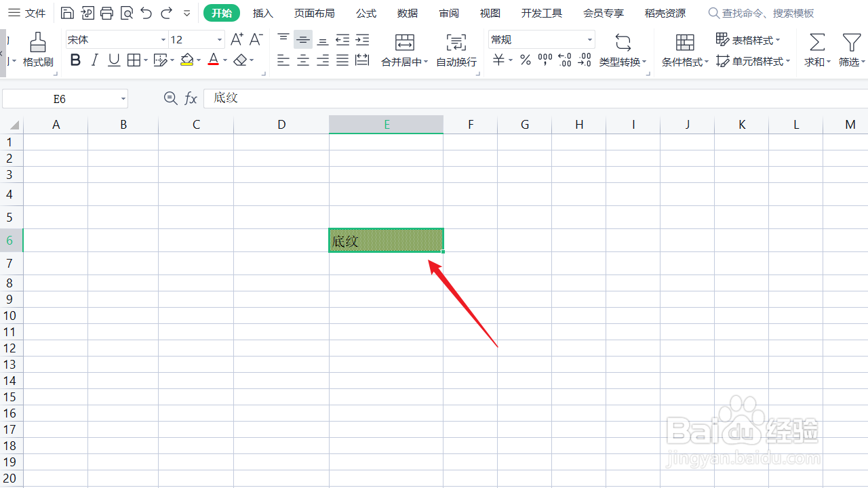This screenshot has height=488, width=868.
Task: Switch to 插入 Insert tab
Action: (263, 13)
